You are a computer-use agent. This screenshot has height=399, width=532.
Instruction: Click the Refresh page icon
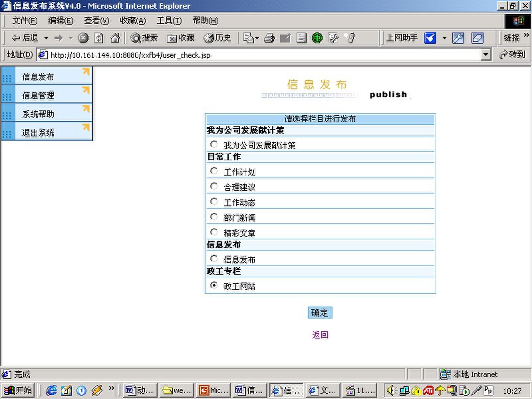coord(99,38)
